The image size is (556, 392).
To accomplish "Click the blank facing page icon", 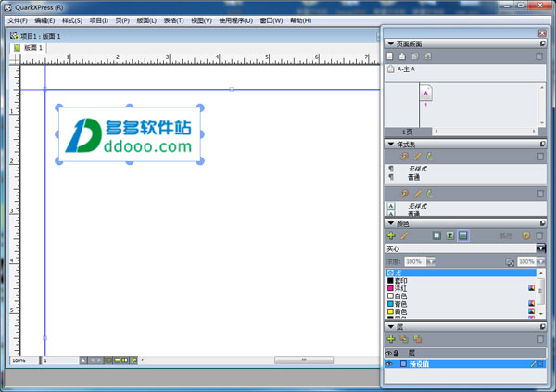I will tap(402, 57).
